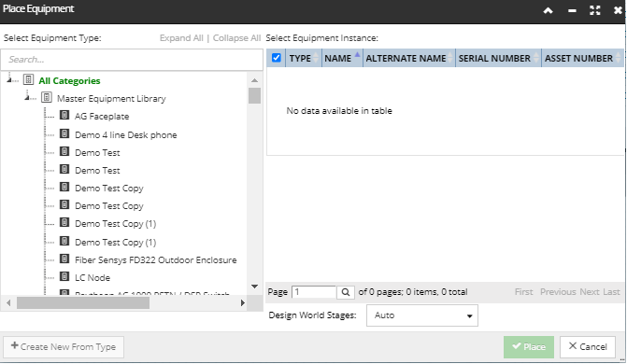Click the Cancel button
Viewport: 627px width, 364px height.
(x=588, y=347)
